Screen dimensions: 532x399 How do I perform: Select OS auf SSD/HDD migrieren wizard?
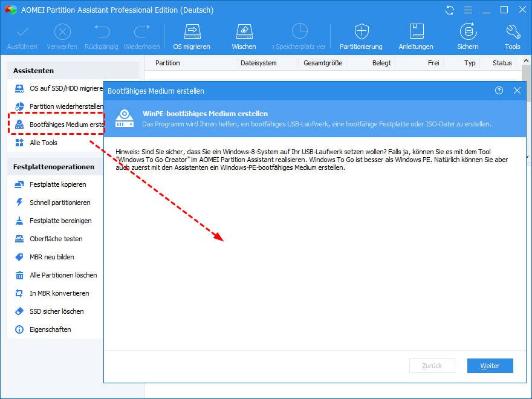tap(59, 88)
